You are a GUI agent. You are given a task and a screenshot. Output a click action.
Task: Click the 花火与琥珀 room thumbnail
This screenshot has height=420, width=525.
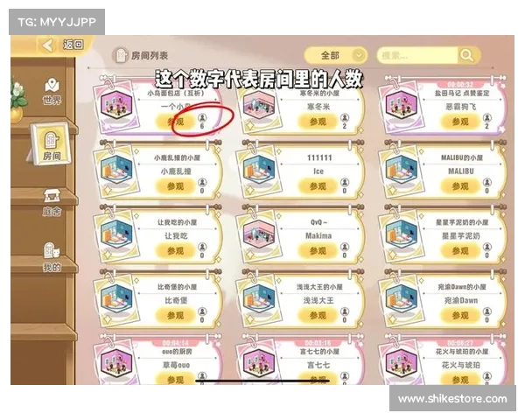401,361
